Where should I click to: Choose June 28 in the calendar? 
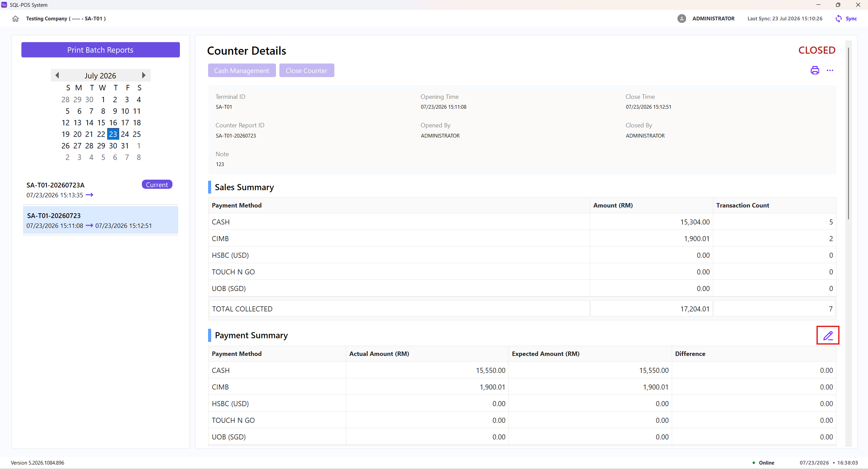(x=66, y=100)
